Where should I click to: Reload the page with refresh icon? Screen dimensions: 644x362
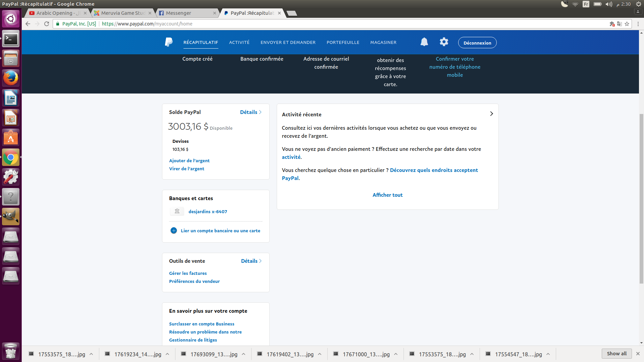pyautogui.click(x=47, y=24)
